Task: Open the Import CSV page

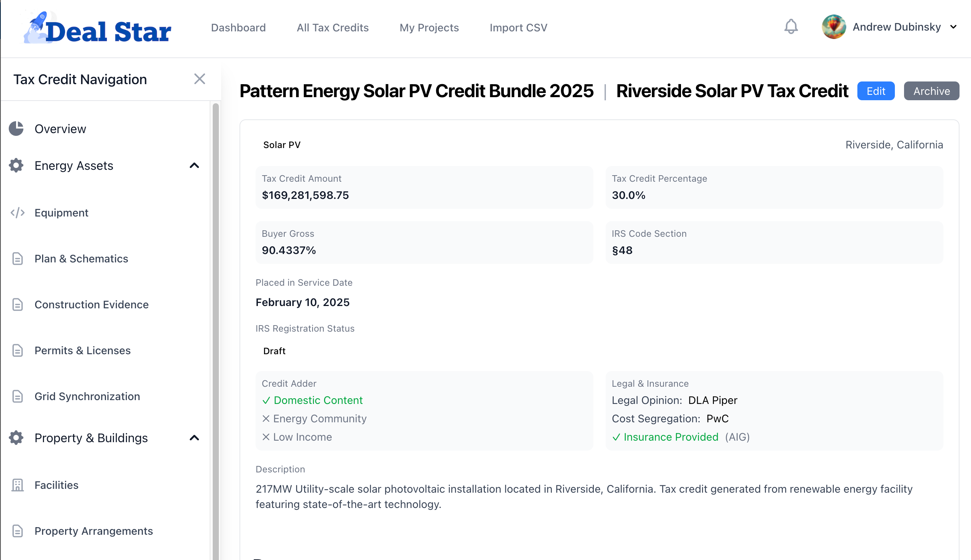Action: tap(518, 28)
